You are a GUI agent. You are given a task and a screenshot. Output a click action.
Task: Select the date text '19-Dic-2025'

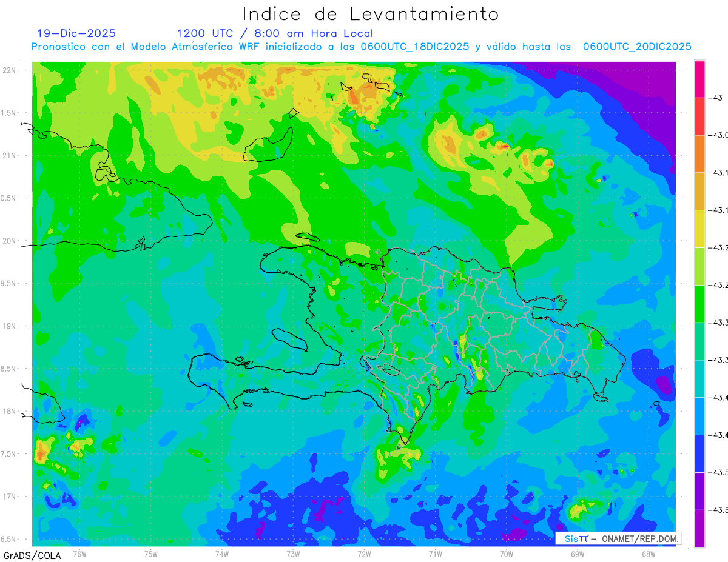tap(76, 33)
